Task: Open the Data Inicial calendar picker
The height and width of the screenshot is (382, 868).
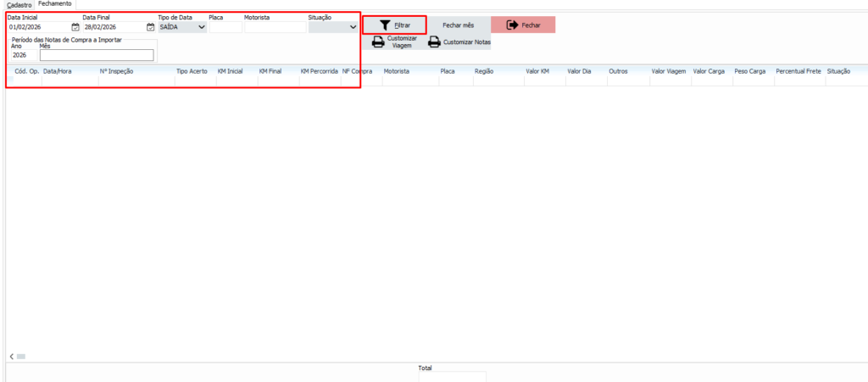Action: pos(75,27)
